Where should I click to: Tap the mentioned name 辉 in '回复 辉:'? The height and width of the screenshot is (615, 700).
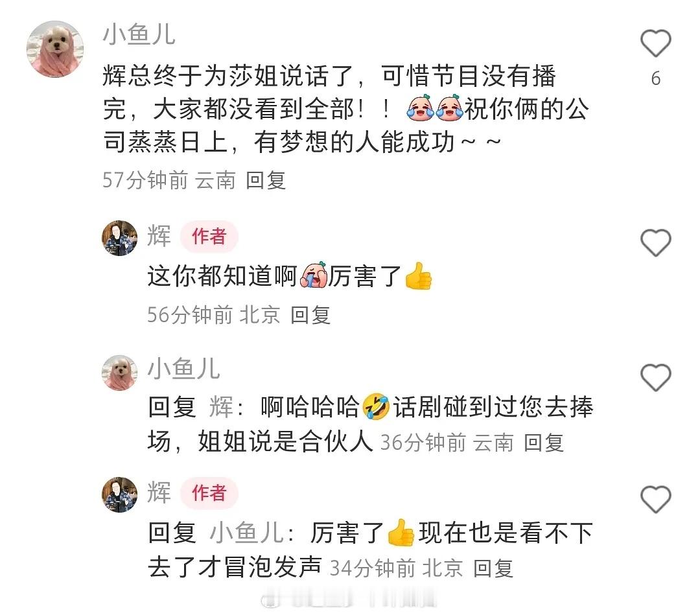click(222, 407)
